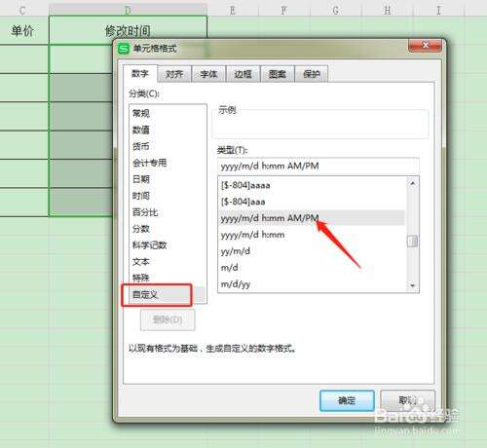Switch to the 数字 tab

(x=140, y=74)
